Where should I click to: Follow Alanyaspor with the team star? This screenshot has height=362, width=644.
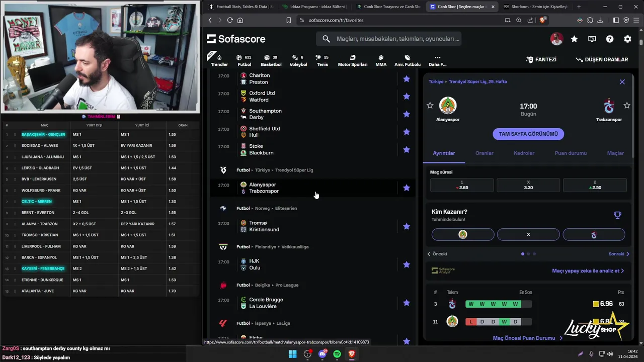(430, 105)
